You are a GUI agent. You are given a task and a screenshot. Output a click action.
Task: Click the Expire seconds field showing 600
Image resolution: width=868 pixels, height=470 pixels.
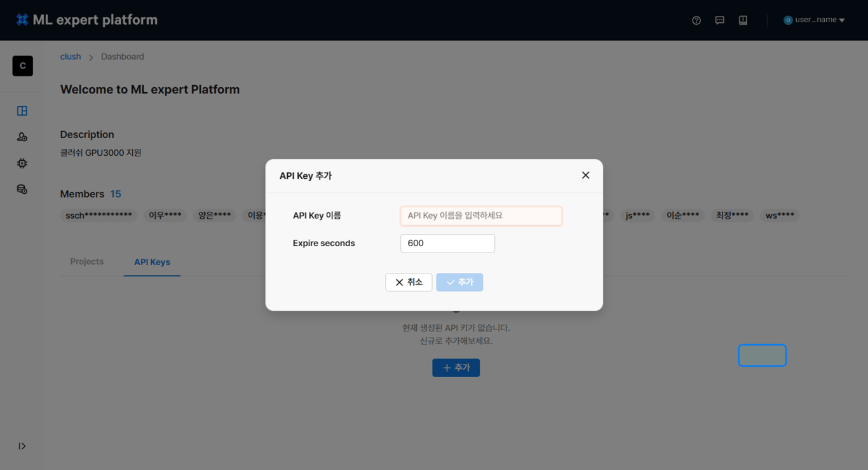(447, 244)
